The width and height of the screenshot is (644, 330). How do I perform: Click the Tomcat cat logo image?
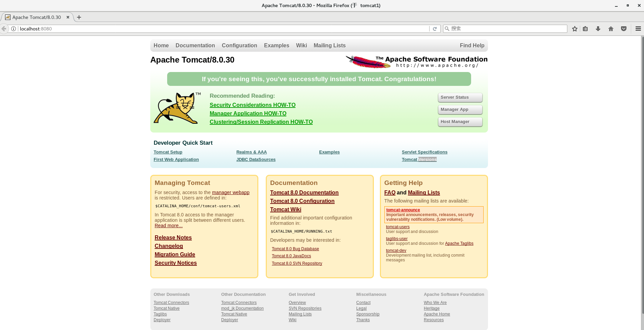tap(177, 108)
